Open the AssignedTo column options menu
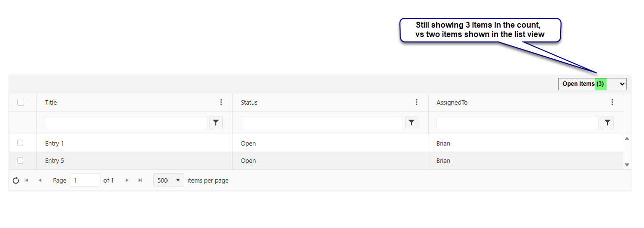 click(612, 102)
